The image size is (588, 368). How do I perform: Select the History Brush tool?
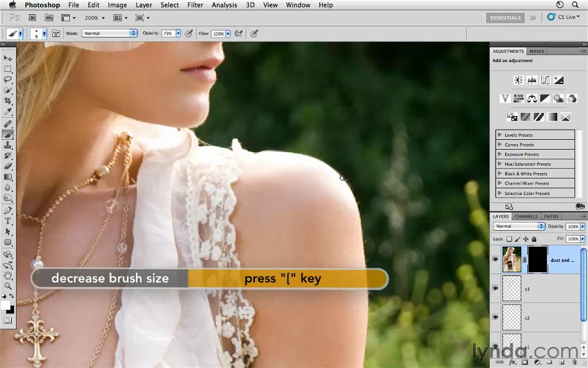tap(8, 155)
